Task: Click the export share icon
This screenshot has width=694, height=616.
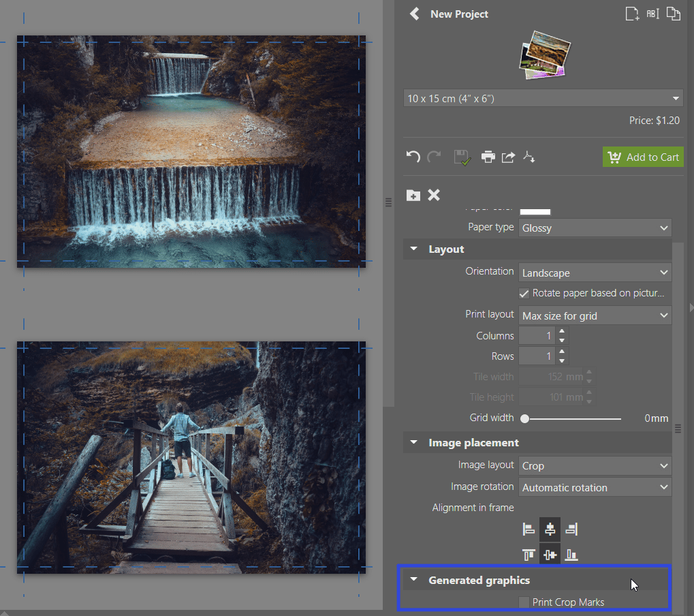Action: (x=508, y=157)
